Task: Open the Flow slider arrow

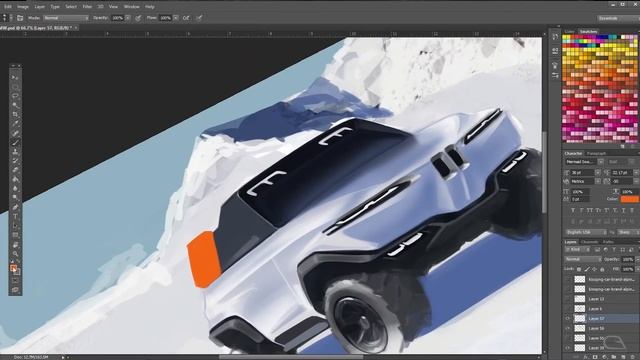Action: tap(176, 18)
